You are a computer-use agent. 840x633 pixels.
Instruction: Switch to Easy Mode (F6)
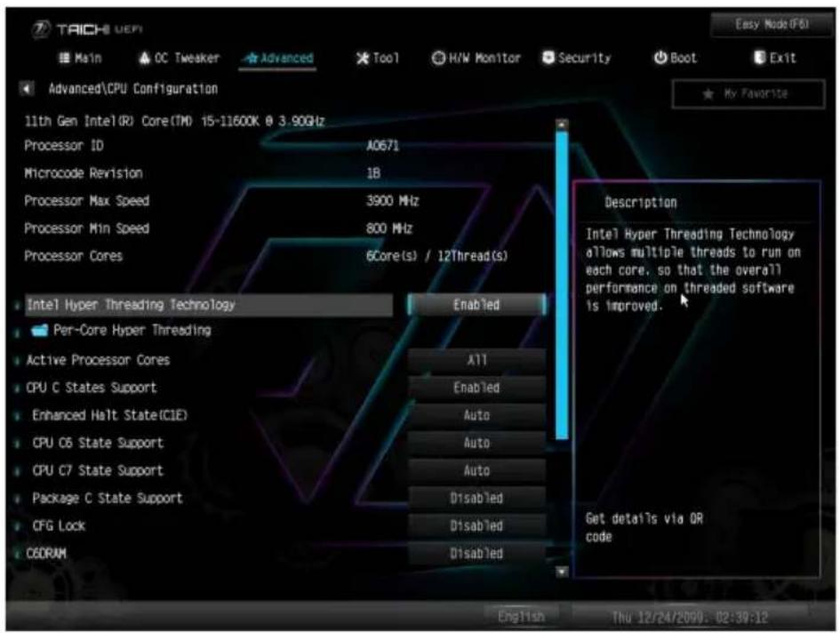click(x=771, y=25)
